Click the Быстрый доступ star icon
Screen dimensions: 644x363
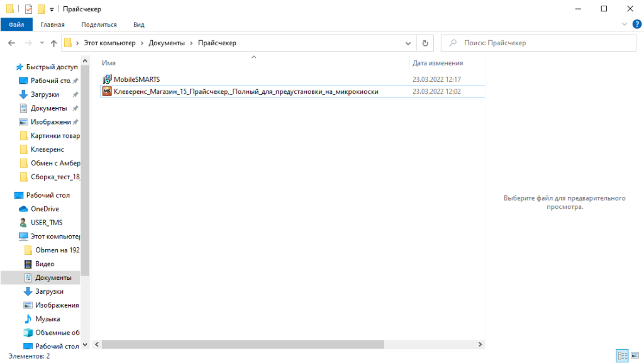coord(19,67)
